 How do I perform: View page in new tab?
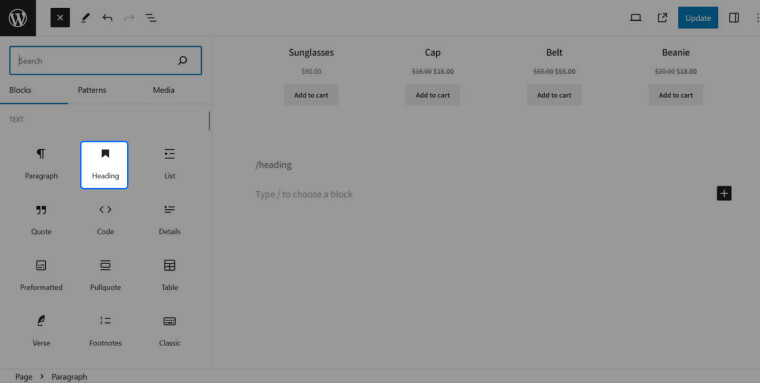coord(662,18)
